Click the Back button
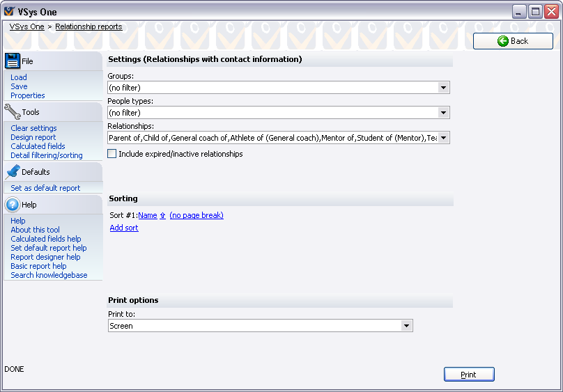Screen dimensions: 563x392 coord(513,41)
